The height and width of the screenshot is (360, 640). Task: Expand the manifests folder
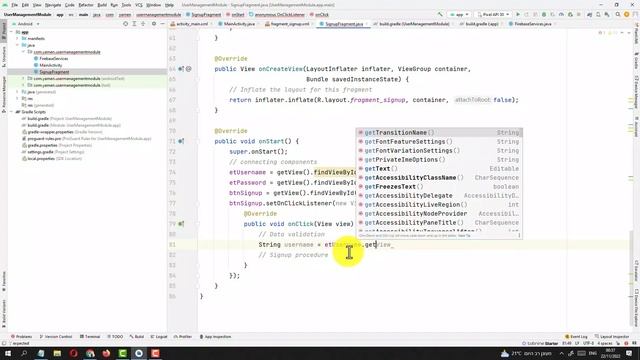click(17, 38)
